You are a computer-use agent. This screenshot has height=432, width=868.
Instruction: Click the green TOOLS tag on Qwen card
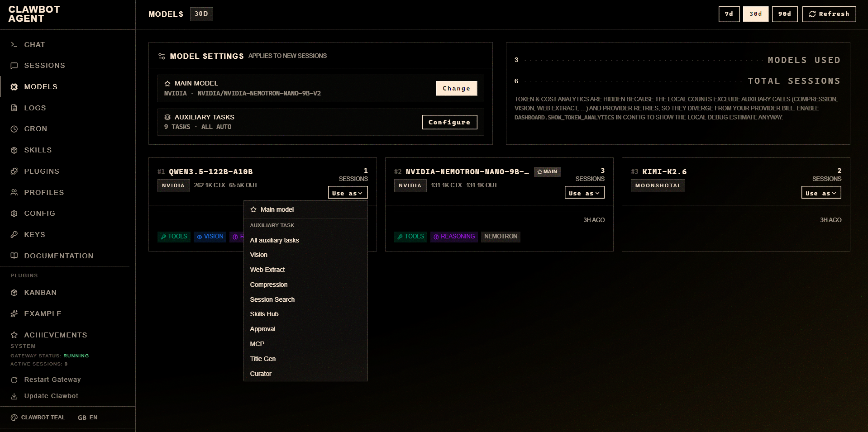(x=174, y=237)
